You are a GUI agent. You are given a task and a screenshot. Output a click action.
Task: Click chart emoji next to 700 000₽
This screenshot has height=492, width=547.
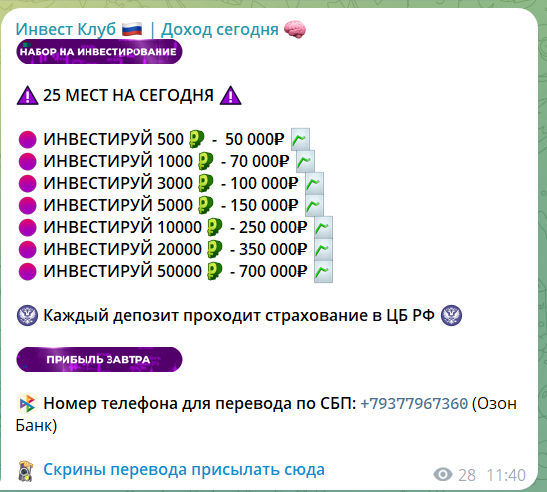[x=323, y=271]
